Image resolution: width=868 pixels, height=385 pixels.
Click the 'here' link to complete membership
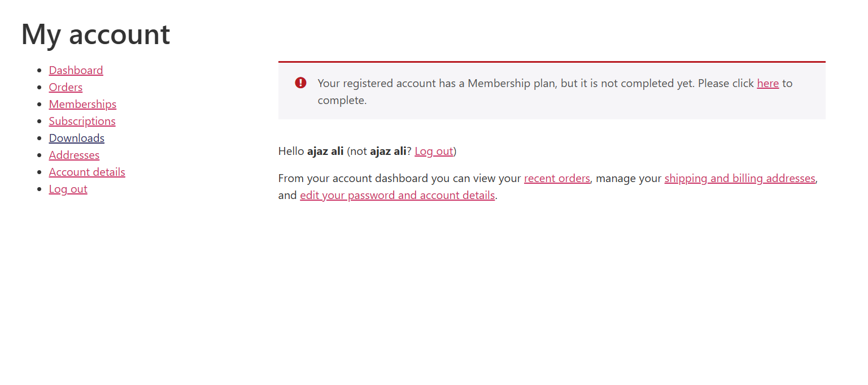[767, 83]
